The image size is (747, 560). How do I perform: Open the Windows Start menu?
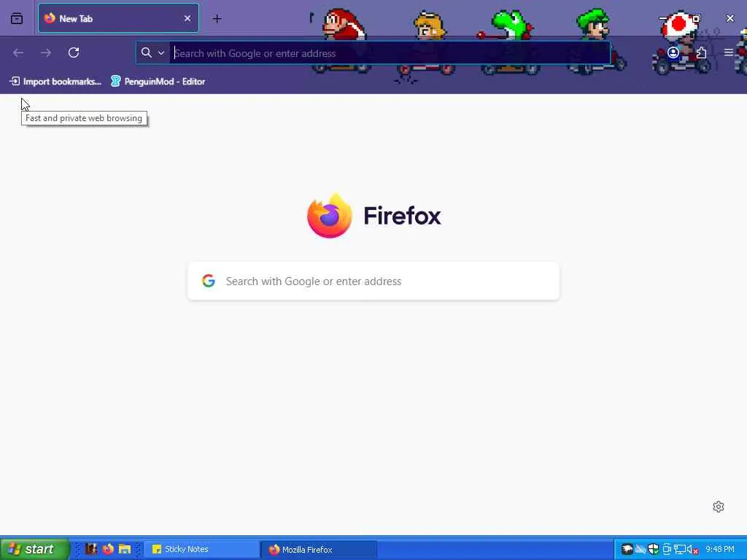tap(34, 549)
